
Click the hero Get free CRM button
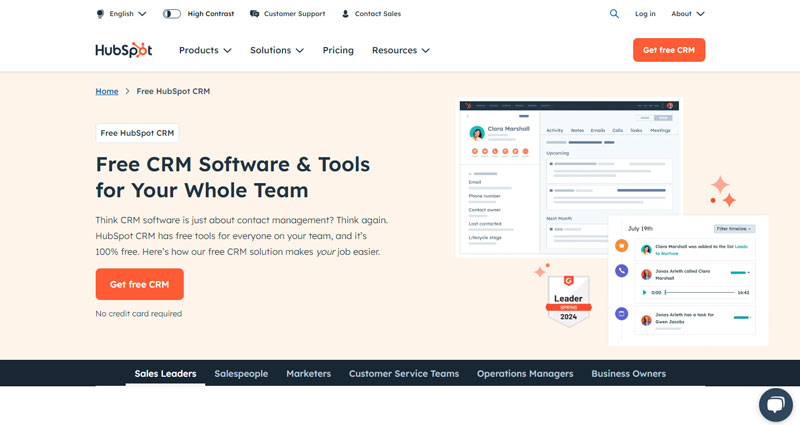139,284
